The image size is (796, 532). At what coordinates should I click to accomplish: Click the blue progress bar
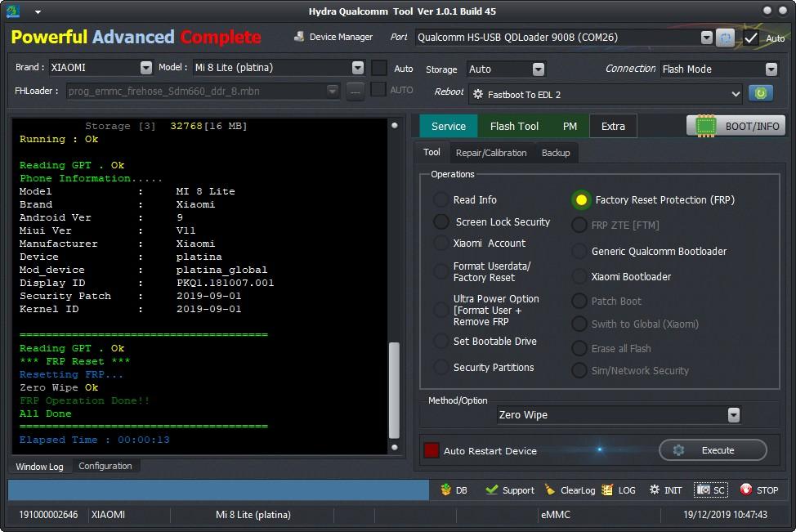click(218, 490)
